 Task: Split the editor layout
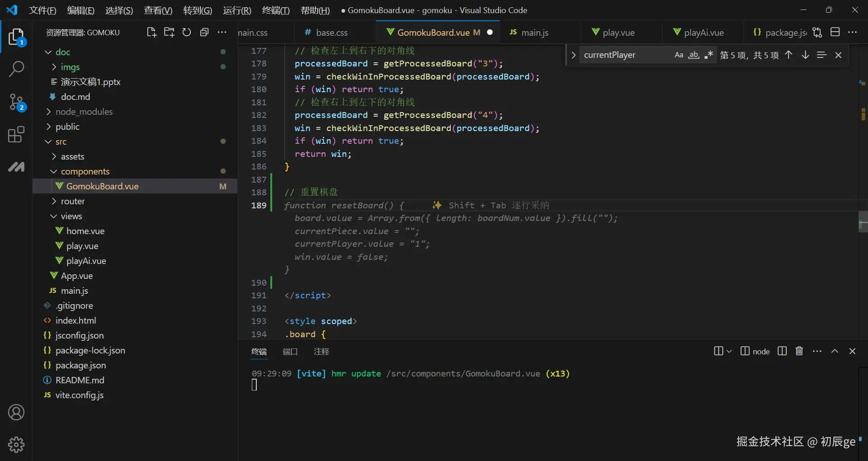point(835,32)
